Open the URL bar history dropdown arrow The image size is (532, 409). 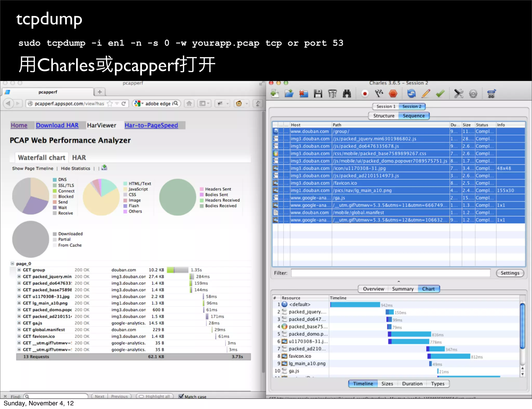pos(117,104)
